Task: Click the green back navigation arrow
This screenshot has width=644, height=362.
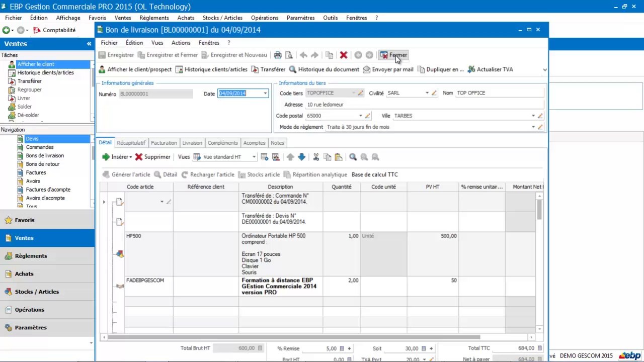Action: tap(6, 30)
